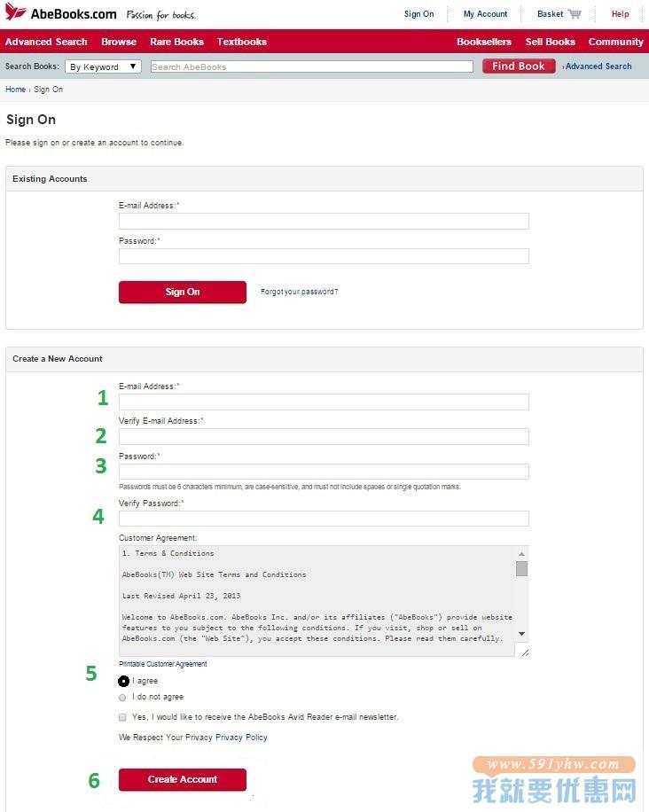The width and height of the screenshot is (649, 812).
Task: Click the AbeBooks.com bird logo
Action: 16,12
